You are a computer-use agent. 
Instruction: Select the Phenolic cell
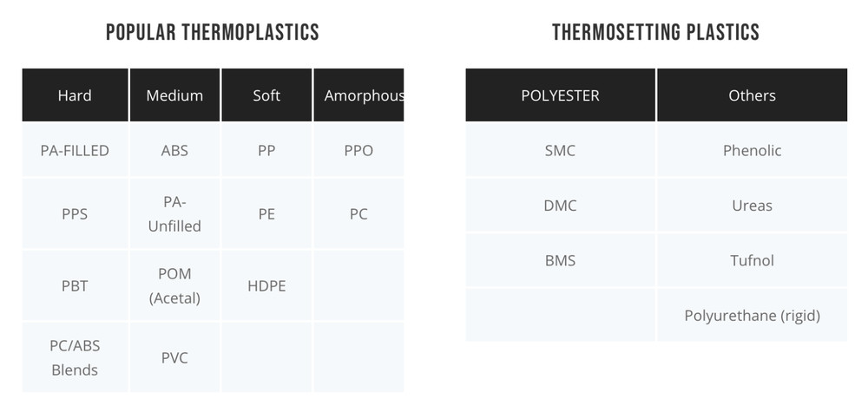point(752,150)
